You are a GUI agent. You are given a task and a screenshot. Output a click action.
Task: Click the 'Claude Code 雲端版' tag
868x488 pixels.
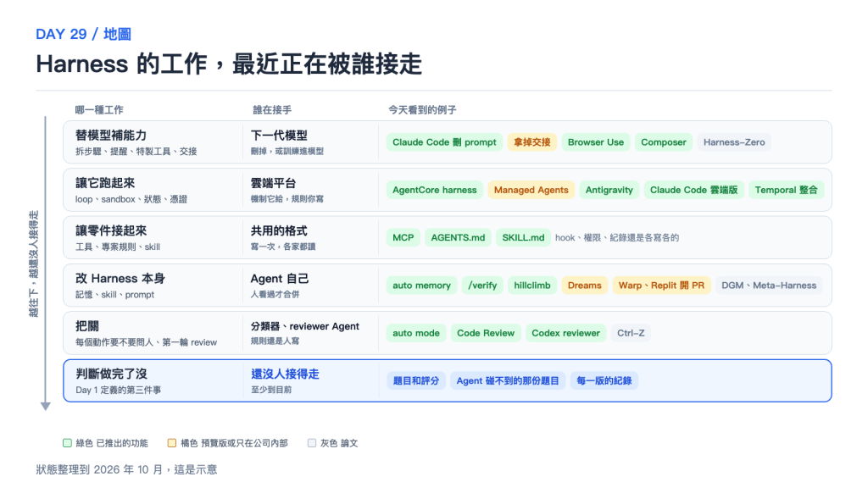coord(693,190)
